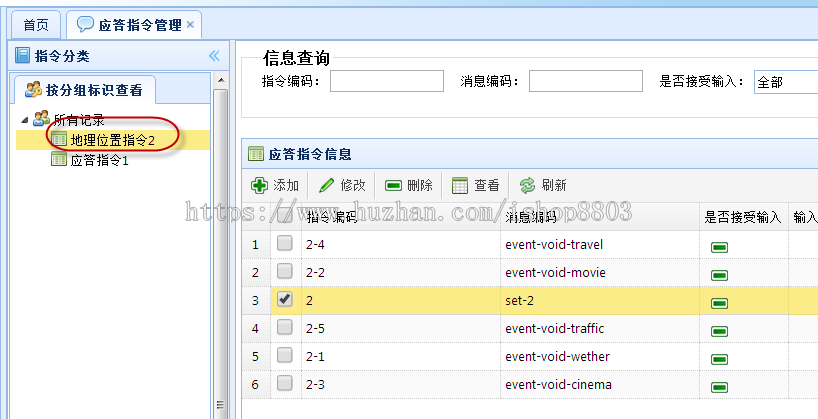The image size is (818, 419).
Task: Switch to the 首页 tab
Action: click(x=36, y=25)
